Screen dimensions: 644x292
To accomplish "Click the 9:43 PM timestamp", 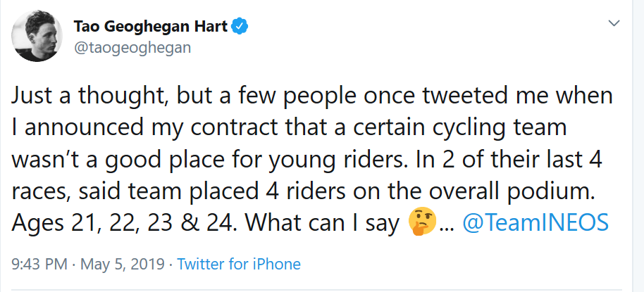I will pos(39,265).
